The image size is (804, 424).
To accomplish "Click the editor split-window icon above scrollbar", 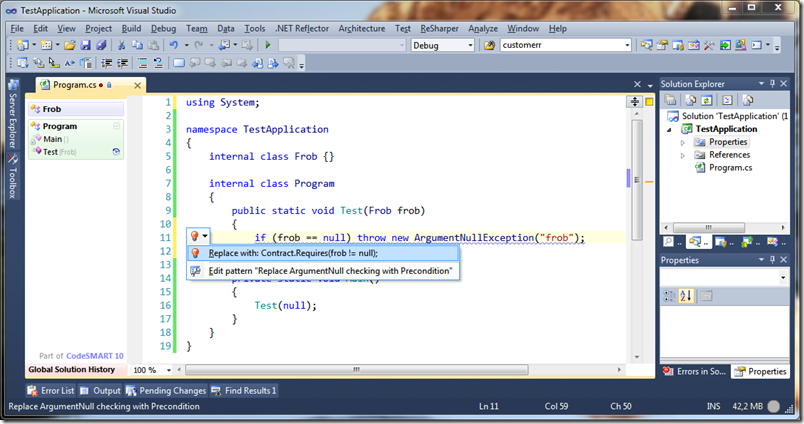I will coord(635,102).
